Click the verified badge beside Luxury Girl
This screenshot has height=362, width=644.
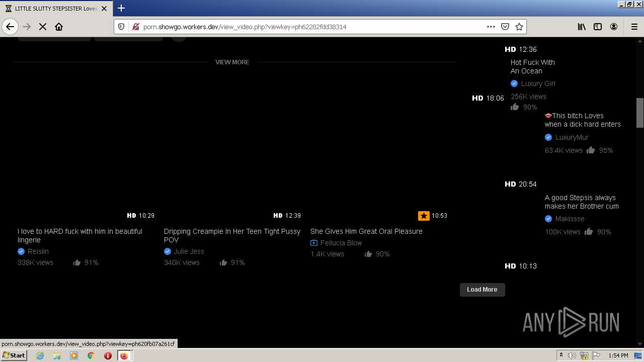click(x=514, y=83)
